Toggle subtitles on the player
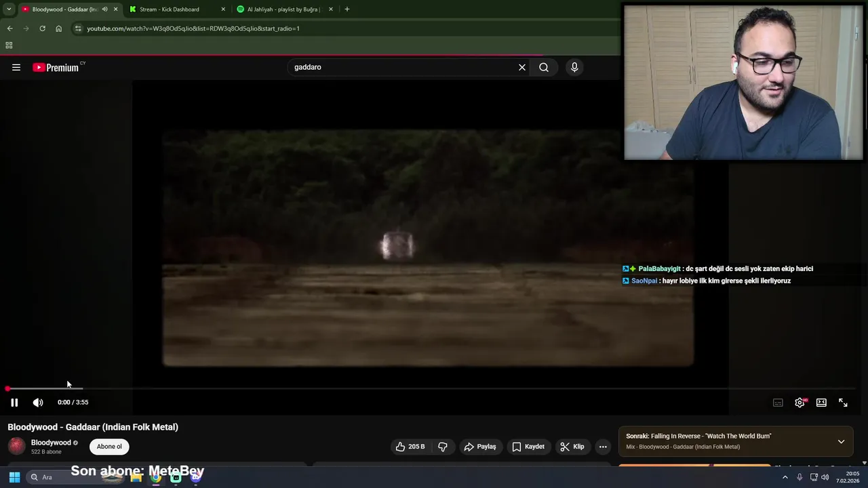The image size is (868, 488). [778, 403]
